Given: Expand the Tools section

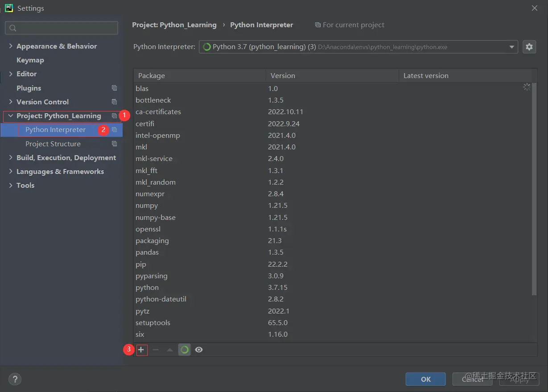Looking at the screenshot, I should [x=11, y=185].
